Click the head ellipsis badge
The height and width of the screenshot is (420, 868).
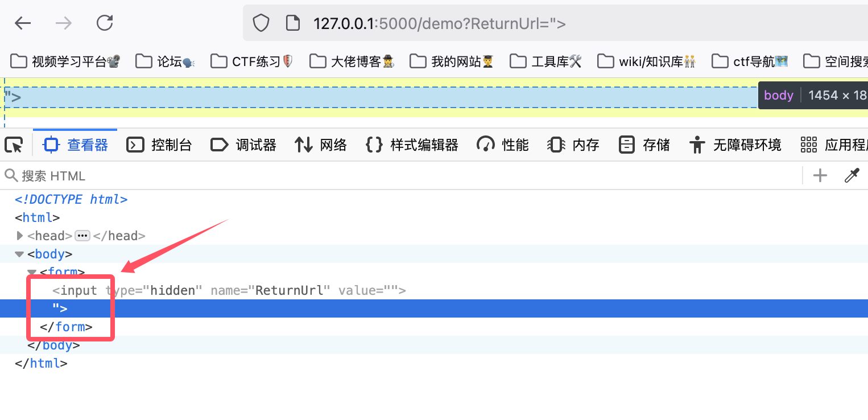tap(82, 236)
